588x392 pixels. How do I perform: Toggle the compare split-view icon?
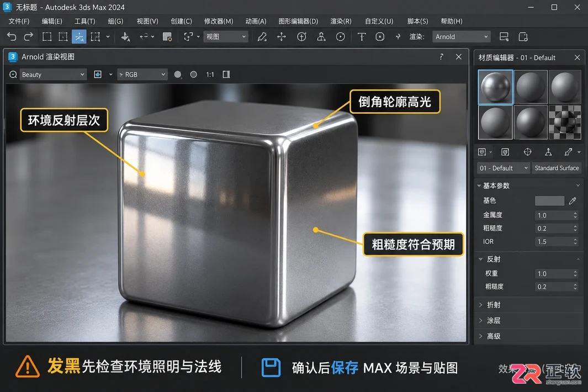tap(226, 75)
